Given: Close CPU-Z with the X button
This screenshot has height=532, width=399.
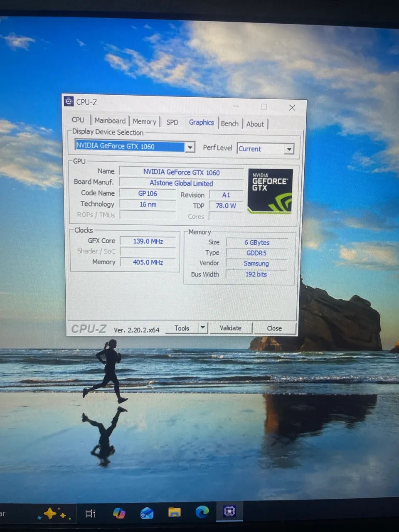Looking at the screenshot, I should (292, 108).
